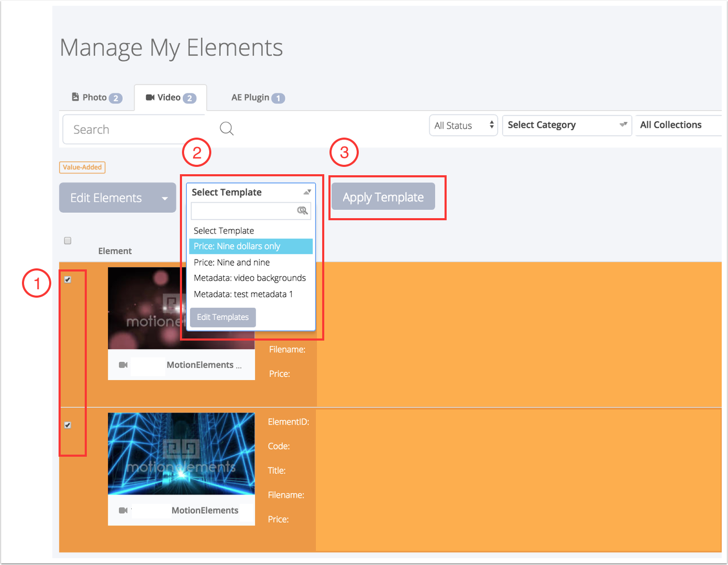The height and width of the screenshot is (565, 728).
Task: Click the 'Filename:' label of second element
Action: (286, 495)
